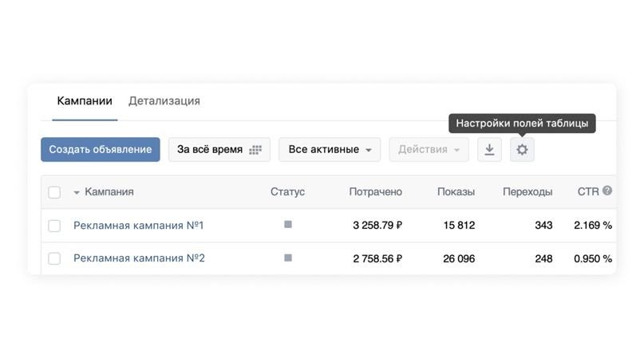
Task: Click the status square for Рекламная кампания №2
Action: tap(288, 258)
